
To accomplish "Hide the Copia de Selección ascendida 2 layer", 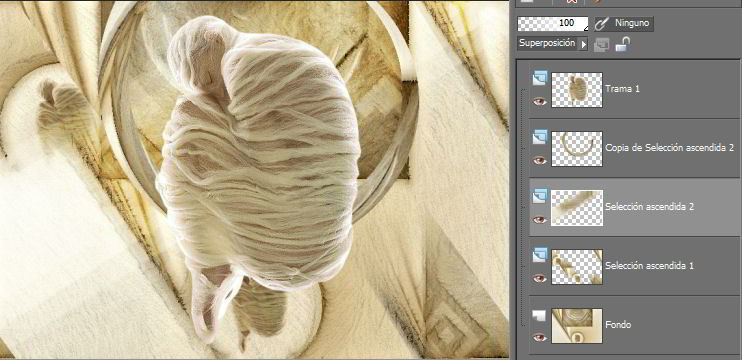I will [539, 160].
